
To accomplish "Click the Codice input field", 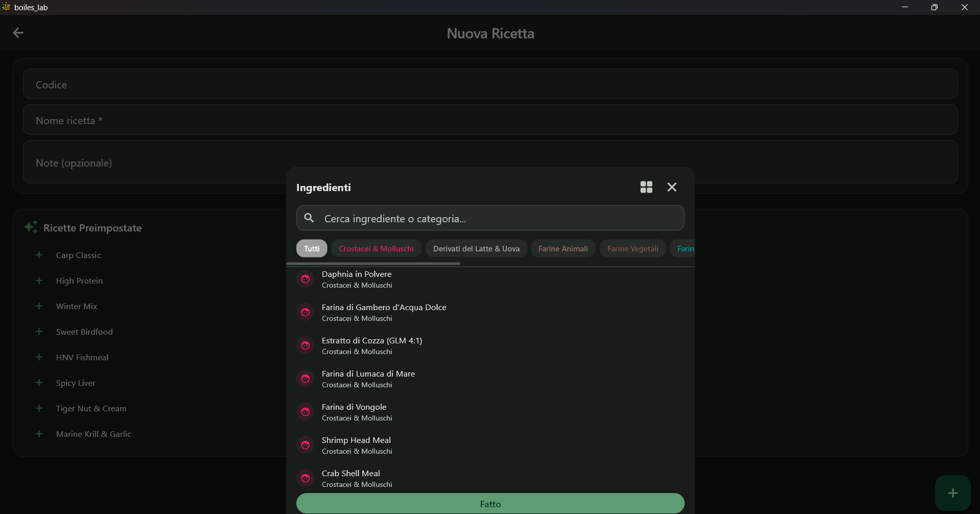I will coord(490,84).
